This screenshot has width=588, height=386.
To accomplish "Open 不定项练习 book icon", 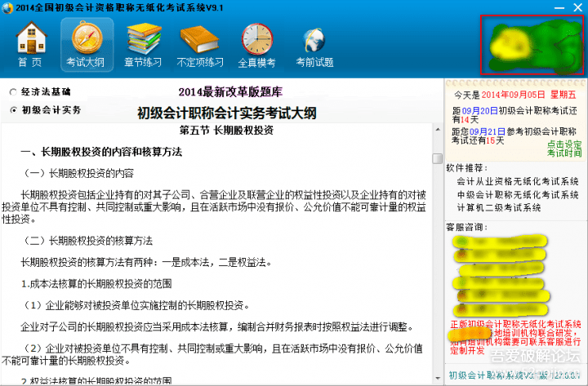I will pos(200,44).
